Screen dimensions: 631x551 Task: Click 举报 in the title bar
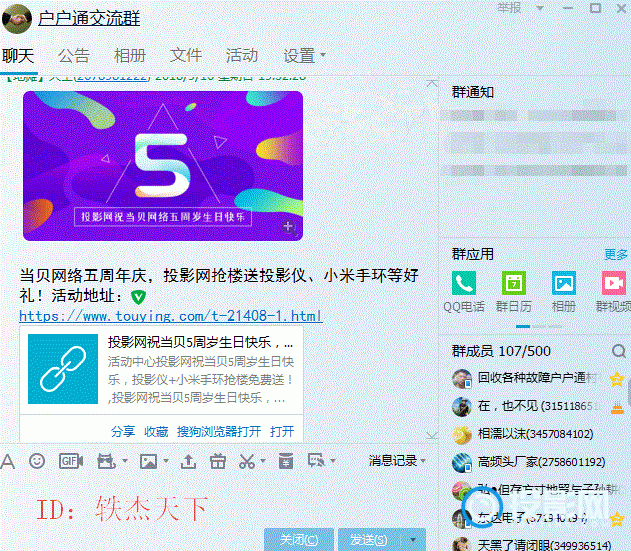click(509, 8)
